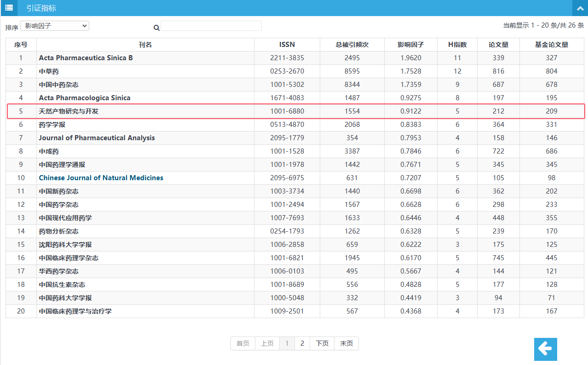Click the 总被引频次 column header
Viewport: 588px width, 365px height.
coord(352,45)
